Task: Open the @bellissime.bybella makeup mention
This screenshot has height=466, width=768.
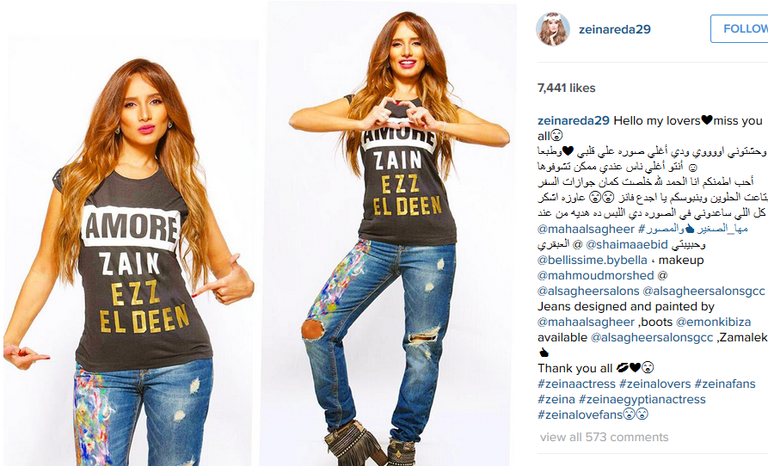Action: (x=592, y=260)
